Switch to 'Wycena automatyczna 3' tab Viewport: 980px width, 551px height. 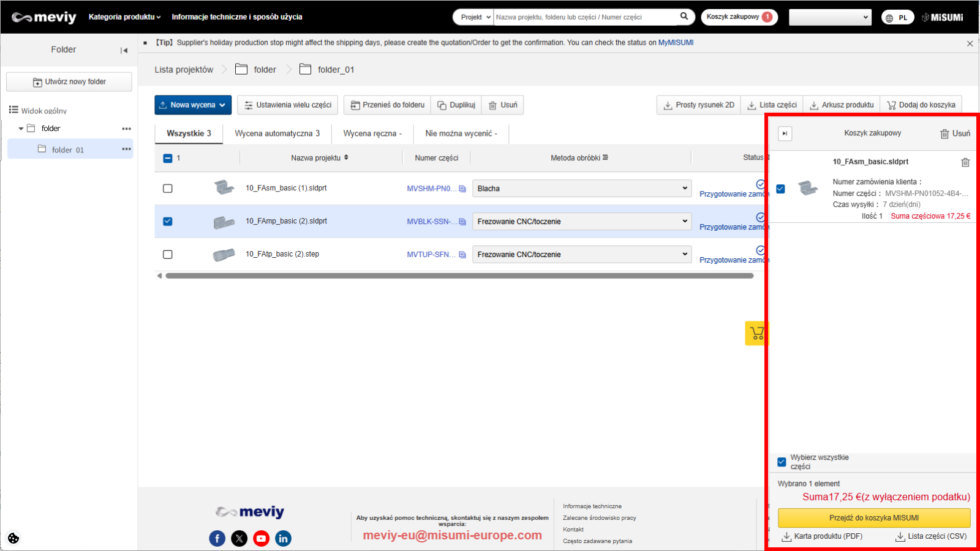click(x=277, y=133)
